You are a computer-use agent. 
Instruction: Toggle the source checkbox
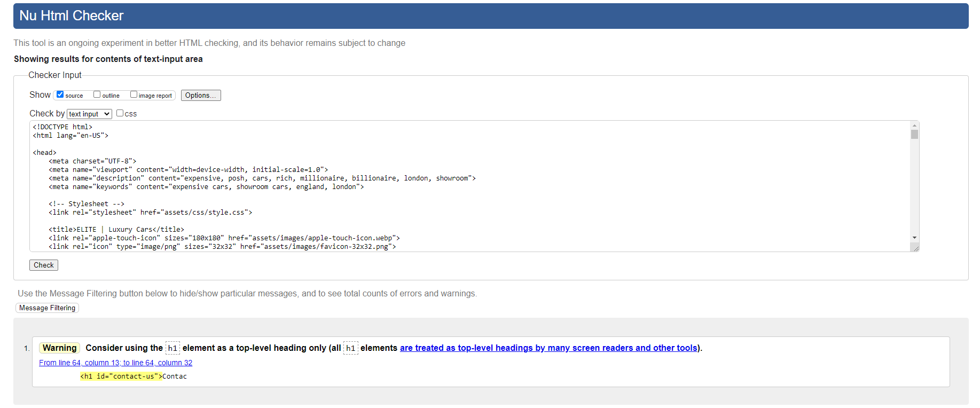coord(60,95)
